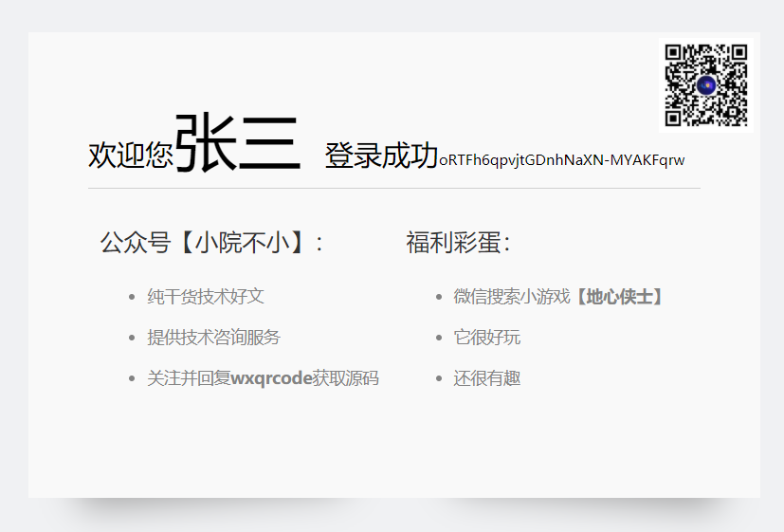Image resolution: width=784 pixels, height=532 pixels.
Task: Click the 获取源码 text
Action: [x=346, y=378]
